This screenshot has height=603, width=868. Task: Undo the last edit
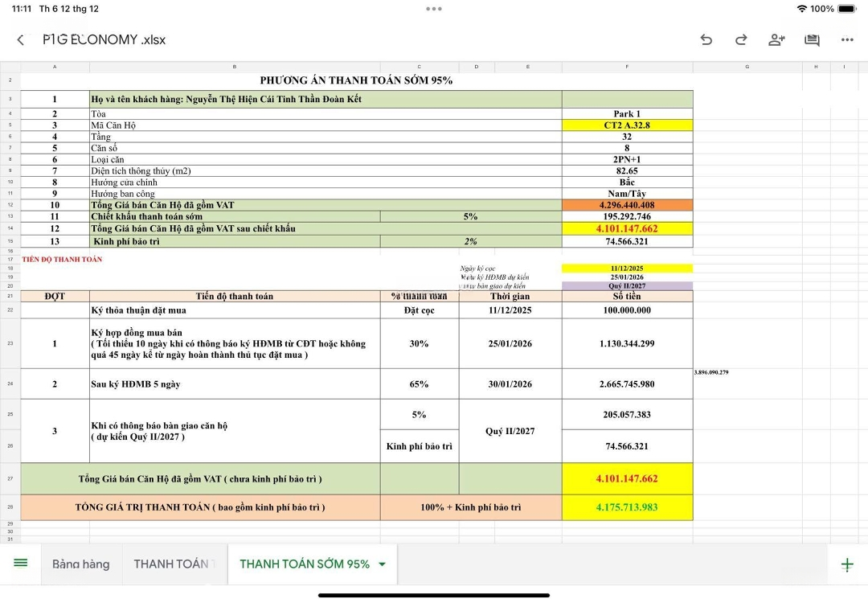coord(706,40)
